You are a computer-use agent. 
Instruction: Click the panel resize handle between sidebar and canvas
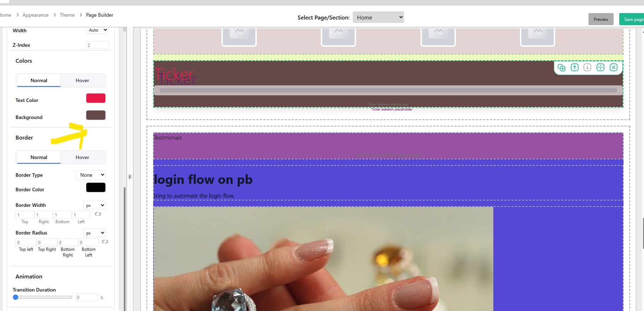(x=130, y=176)
